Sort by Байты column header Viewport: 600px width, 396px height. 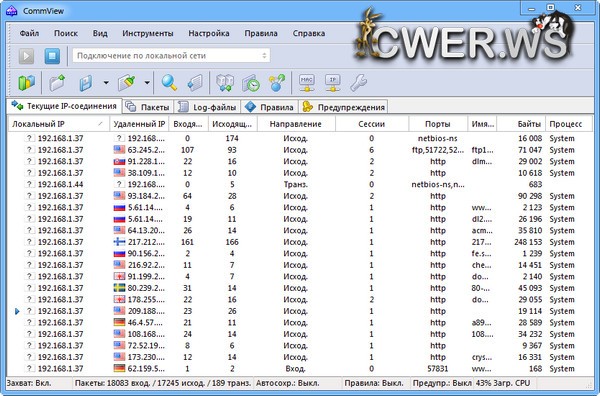(x=521, y=124)
